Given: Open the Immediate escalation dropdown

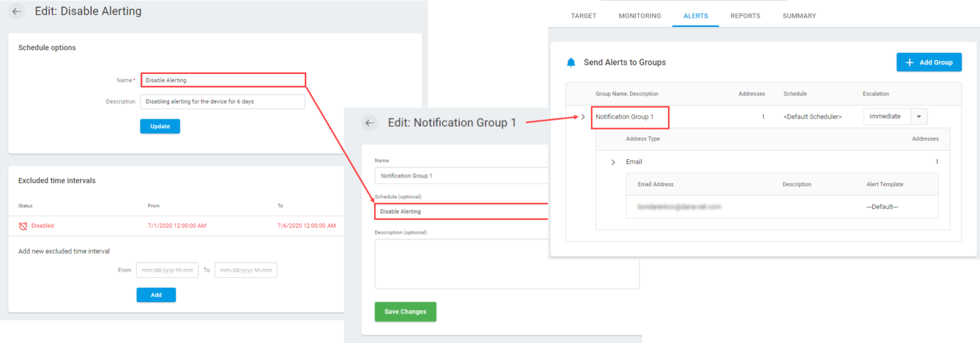Looking at the screenshot, I should point(919,116).
